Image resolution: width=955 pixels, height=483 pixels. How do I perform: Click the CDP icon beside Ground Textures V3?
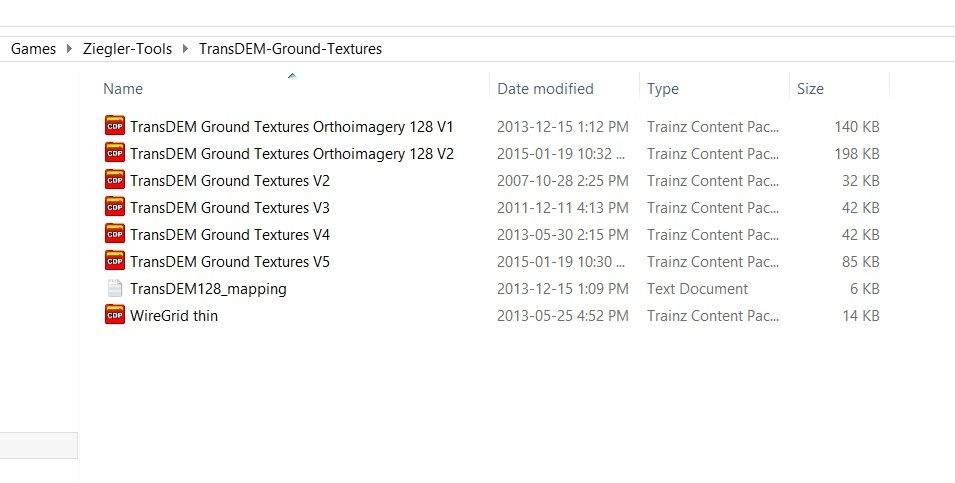[x=114, y=208]
